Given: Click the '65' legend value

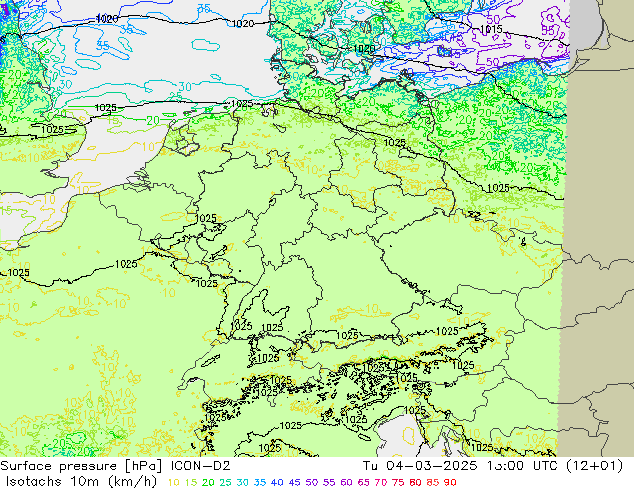Looking at the screenshot, I should pos(363,482).
